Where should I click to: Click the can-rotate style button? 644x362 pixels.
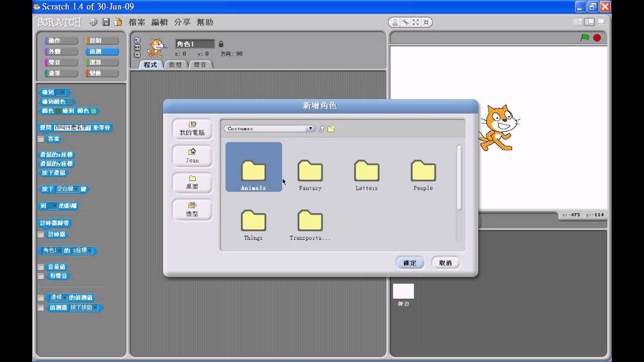(x=137, y=40)
